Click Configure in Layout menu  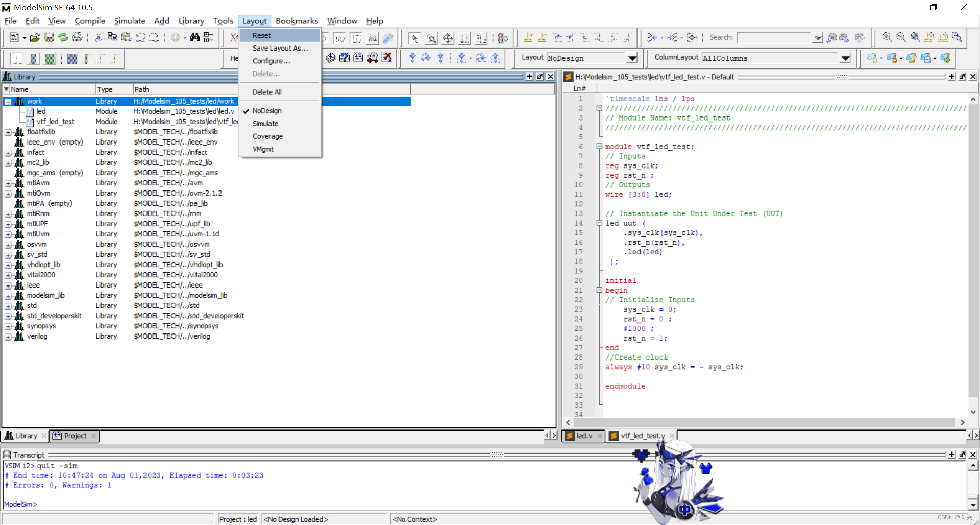[271, 61]
